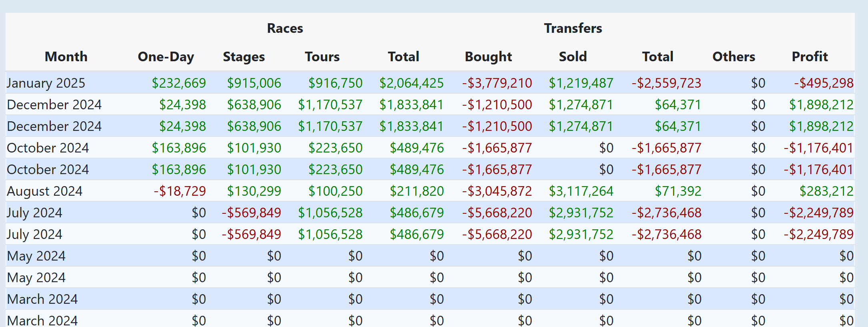Click the $283,212 profit value
The image size is (868, 327).
[x=826, y=191]
